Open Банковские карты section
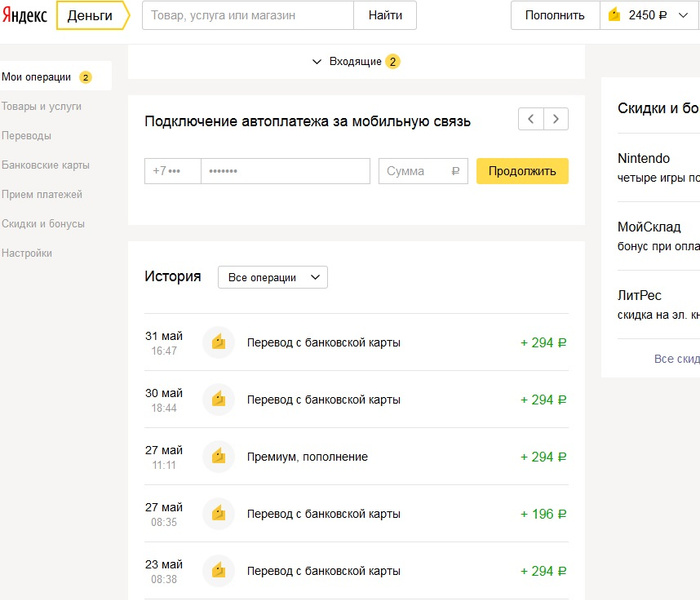 (45, 165)
